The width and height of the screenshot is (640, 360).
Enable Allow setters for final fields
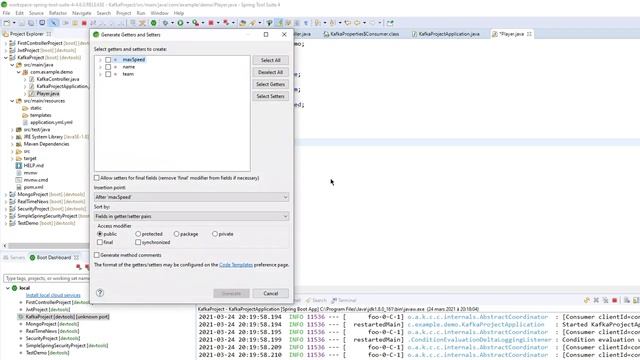pyautogui.click(x=97, y=178)
